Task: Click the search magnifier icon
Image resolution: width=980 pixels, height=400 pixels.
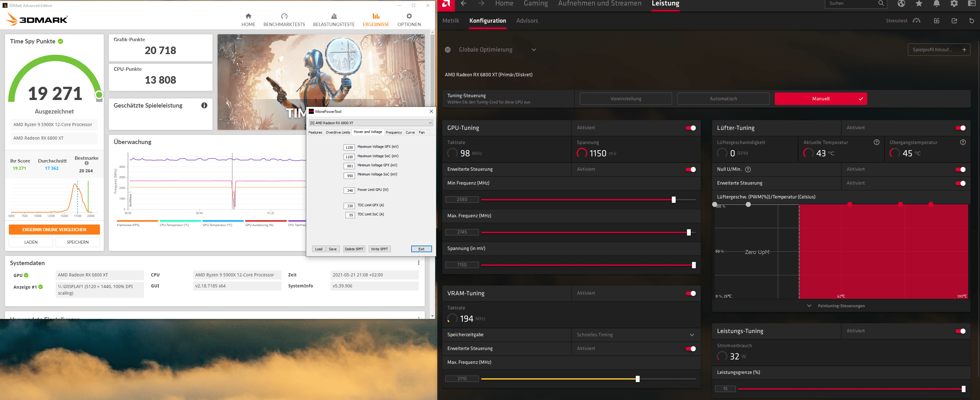Action: pos(881,3)
